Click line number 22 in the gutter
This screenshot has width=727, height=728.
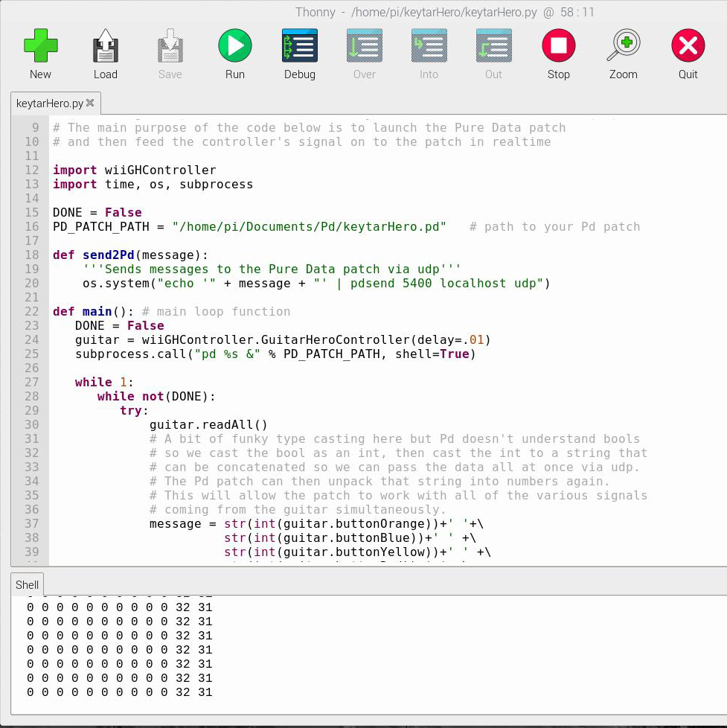pos(31,312)
